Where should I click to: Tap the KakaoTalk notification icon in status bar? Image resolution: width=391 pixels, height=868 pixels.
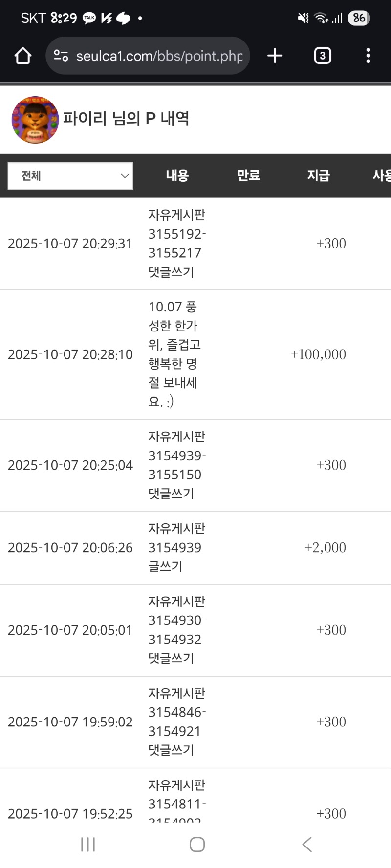click(x=89, y=18)
